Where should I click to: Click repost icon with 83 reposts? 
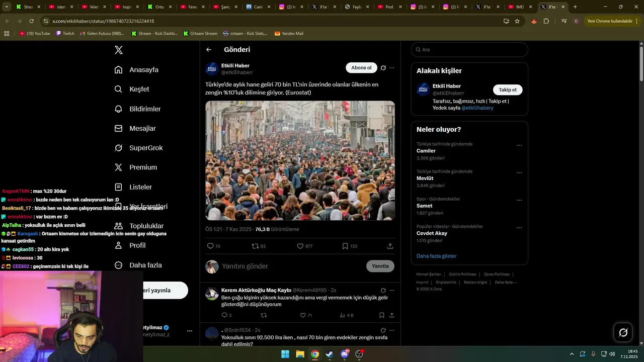click(255, 246)
